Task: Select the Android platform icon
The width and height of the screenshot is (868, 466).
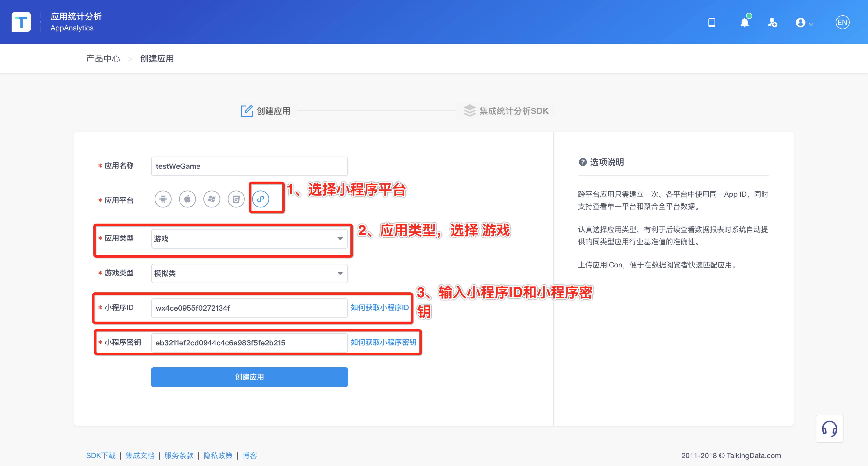Action: pos(163,199)
